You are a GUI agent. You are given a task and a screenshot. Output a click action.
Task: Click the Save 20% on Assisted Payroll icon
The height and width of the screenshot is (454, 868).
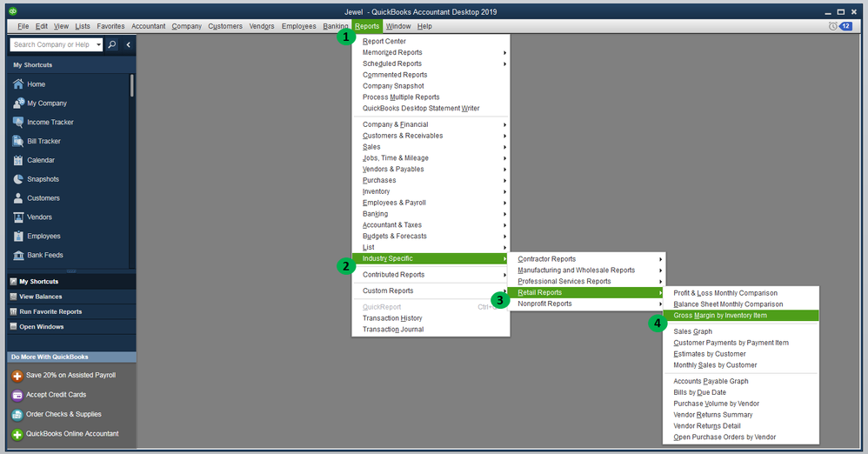click(17, 376)
